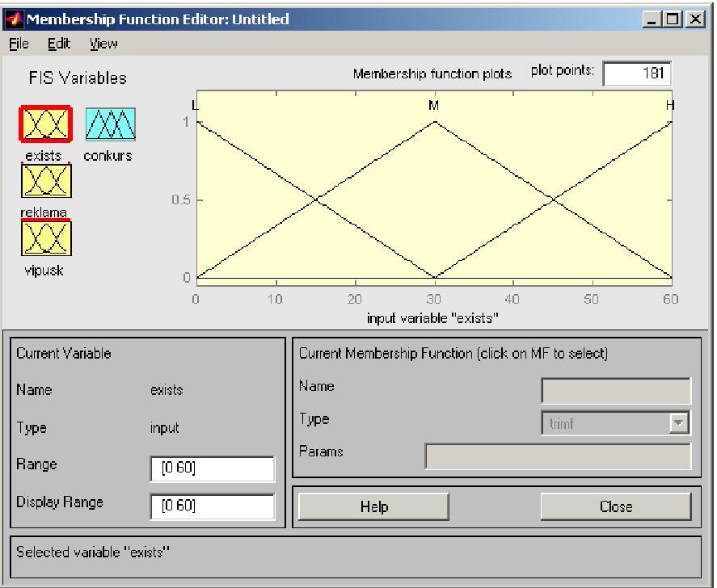Screen dimensions: 717x588
Task: Maximize the Membership Function Editor window
Action: (x=673, y=19)
